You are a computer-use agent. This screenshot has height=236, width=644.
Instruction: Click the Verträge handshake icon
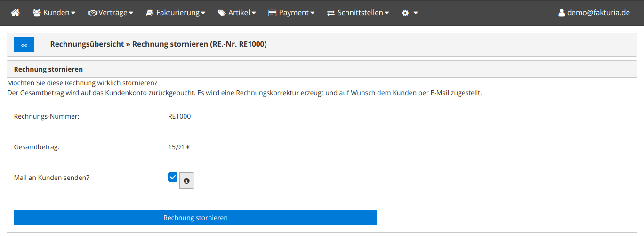pyautogui.click(x=92, y=13)
